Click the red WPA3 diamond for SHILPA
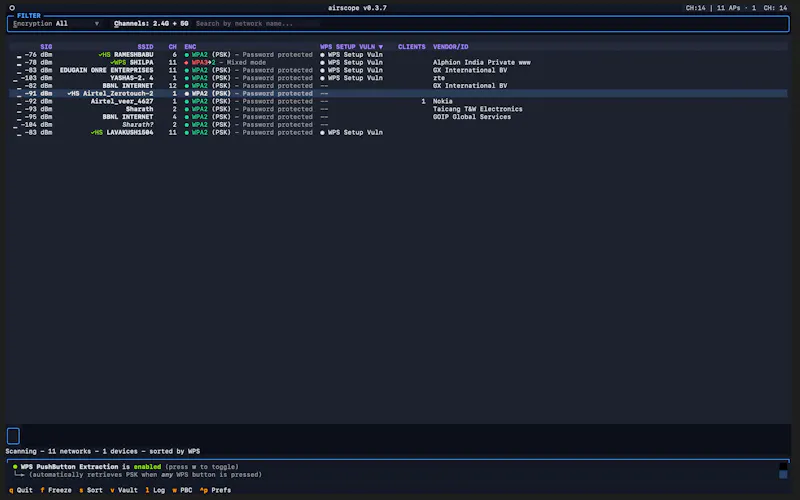The image size is (800, 500). (187, 62)
